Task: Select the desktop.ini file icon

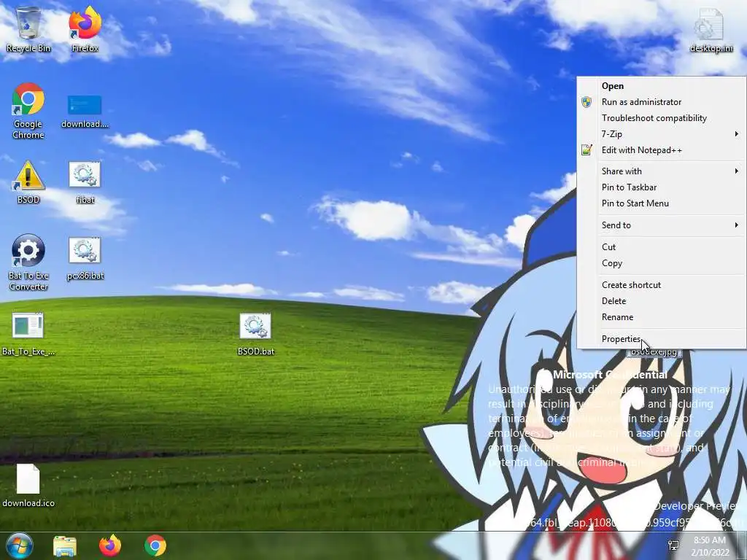Action: [711, 31]
